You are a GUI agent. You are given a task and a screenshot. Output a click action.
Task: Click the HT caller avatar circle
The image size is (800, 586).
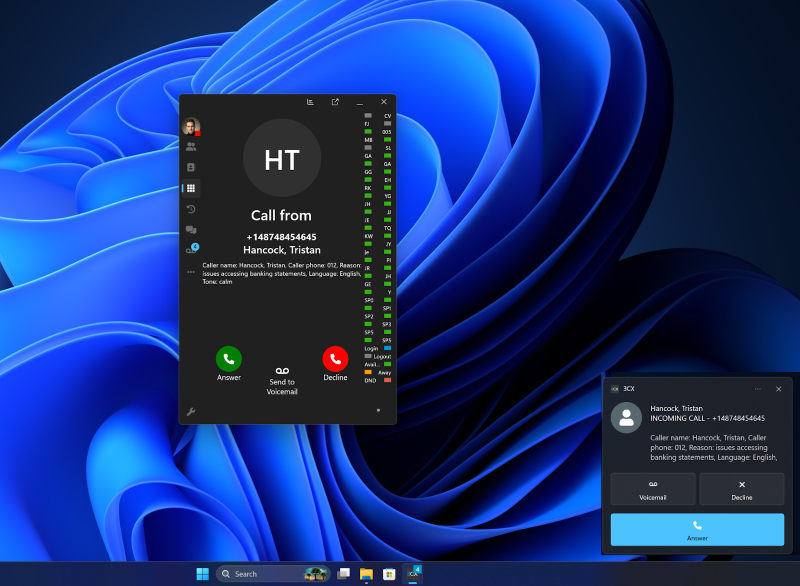coord(282,158)
